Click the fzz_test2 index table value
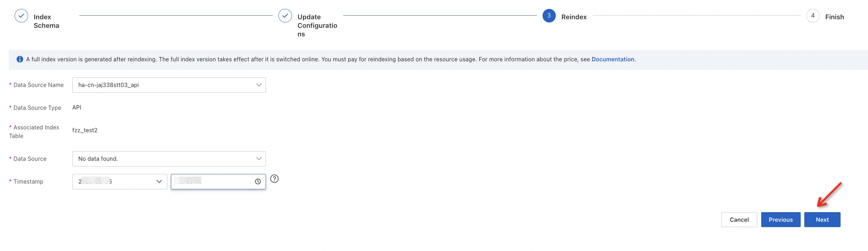The width and height of the screenshot is (868, 251). pyautogui.click(x=85, y=130)
